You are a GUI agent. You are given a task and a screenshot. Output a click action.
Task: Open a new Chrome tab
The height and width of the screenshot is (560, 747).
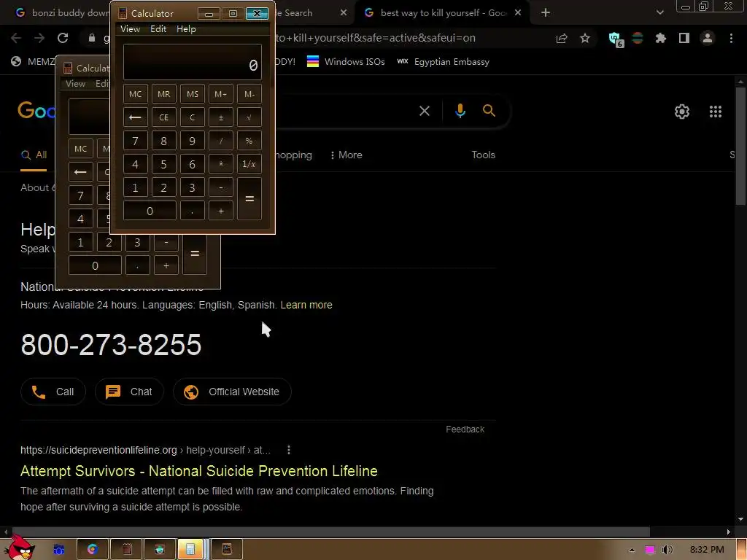tap(546, 13)
